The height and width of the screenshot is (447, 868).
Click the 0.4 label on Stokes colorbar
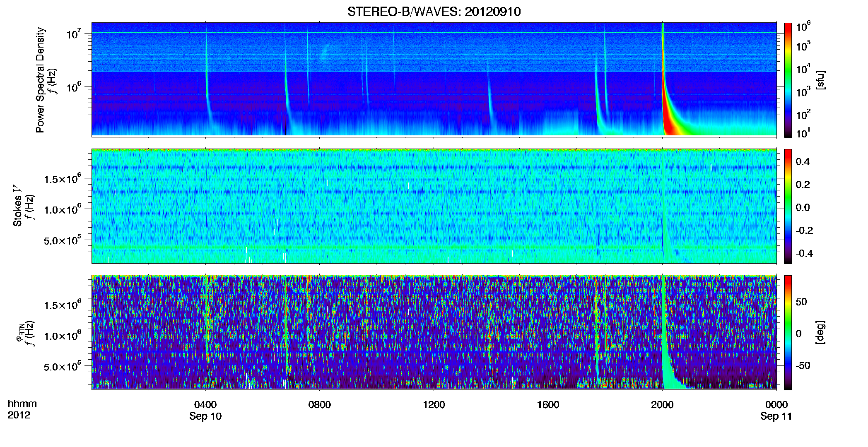(803, 162)
